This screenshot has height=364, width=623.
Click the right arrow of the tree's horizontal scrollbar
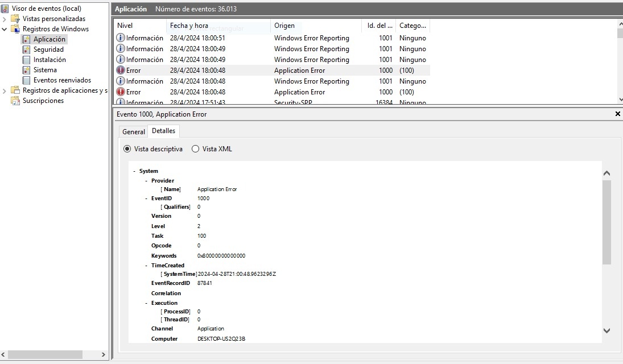pos(104,354)
